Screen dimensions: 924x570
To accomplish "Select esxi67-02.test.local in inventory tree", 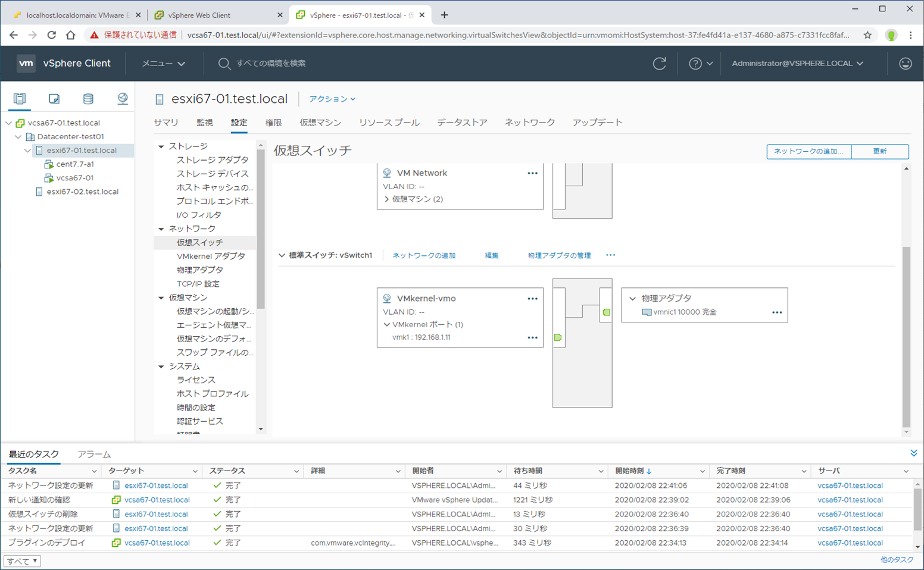I will (x=83, y=192).
